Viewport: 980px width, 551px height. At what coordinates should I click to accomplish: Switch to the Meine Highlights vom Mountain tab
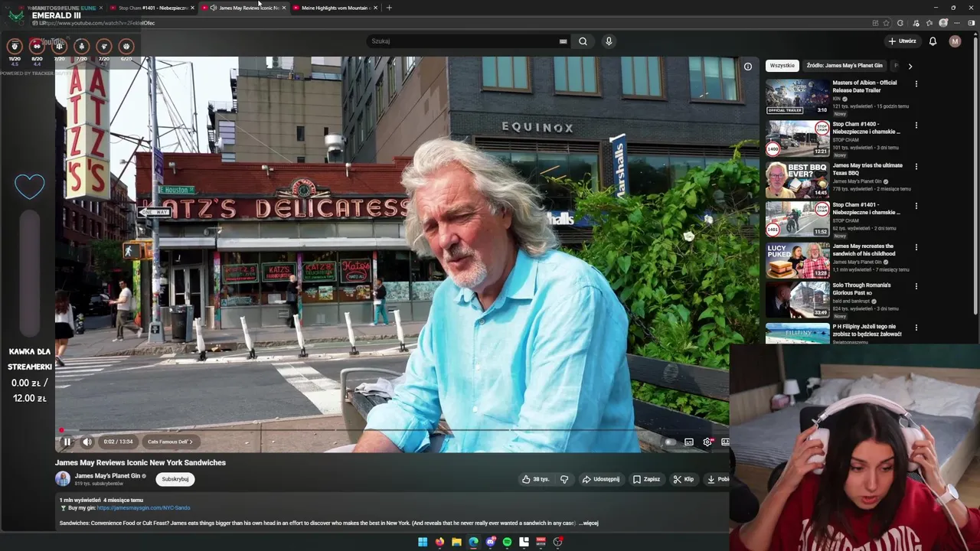(335, 8)
